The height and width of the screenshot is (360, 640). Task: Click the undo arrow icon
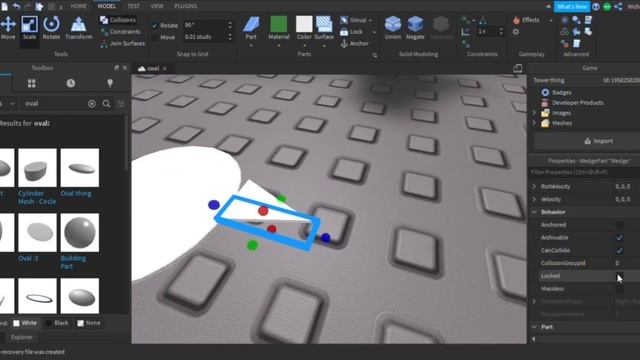point(16,6)
